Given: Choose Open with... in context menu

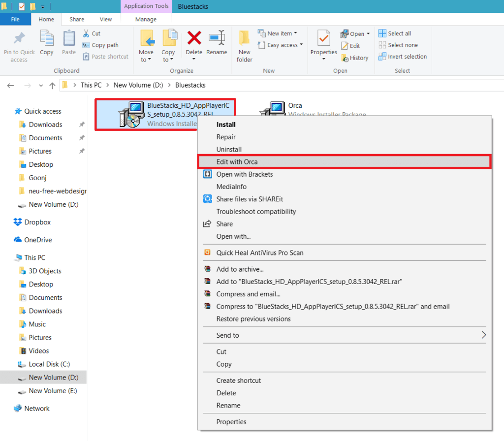Looking at the screenshot, I should click(x=344, y=237).
